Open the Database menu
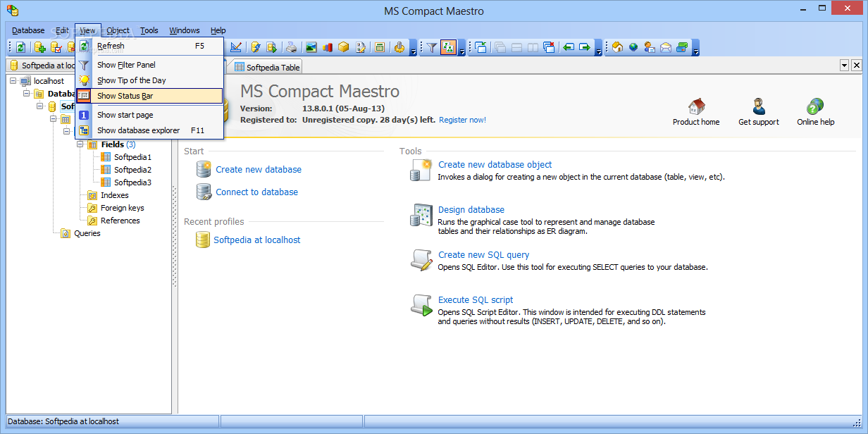 coord(28,30)
